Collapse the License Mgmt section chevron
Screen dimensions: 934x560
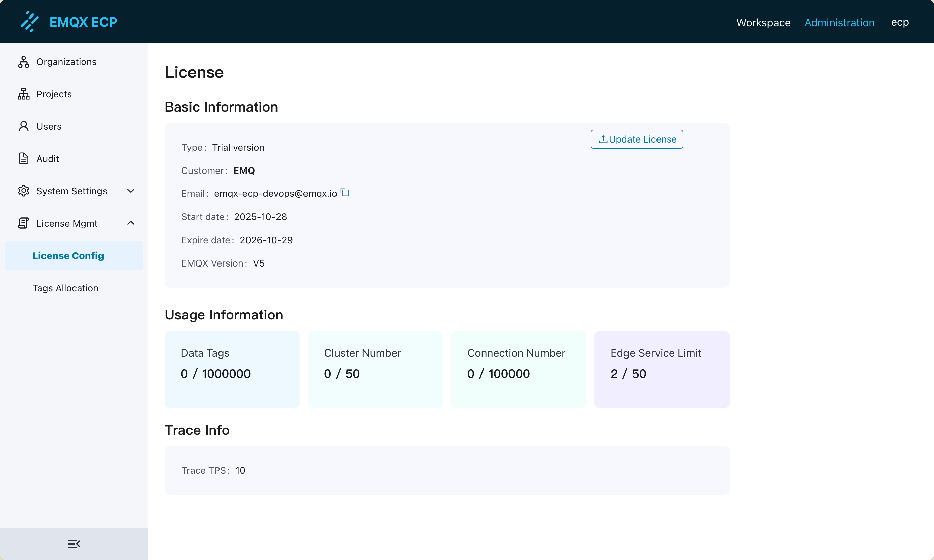pyautogui.click(x=130, y=223)
